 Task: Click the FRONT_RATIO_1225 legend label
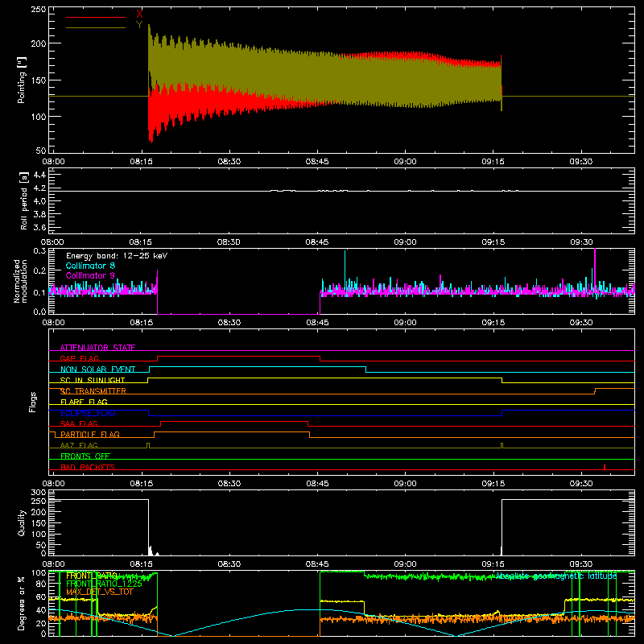pos(104,584)
